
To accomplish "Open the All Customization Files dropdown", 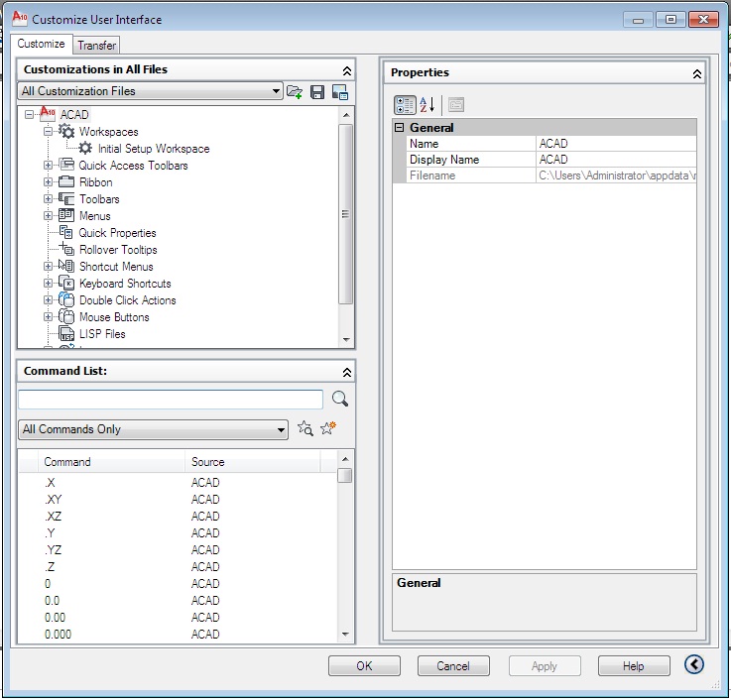I will pyautogui.click(x=150, y=91).
